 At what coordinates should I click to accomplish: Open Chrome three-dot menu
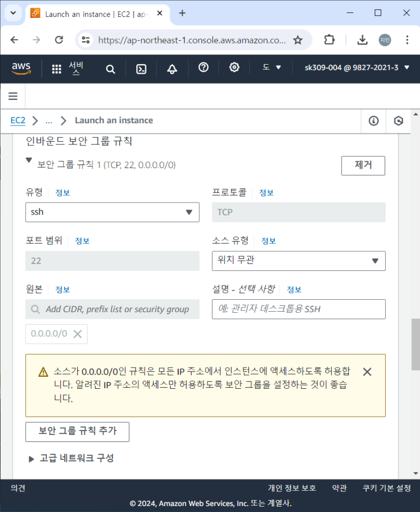pos(407,40)
